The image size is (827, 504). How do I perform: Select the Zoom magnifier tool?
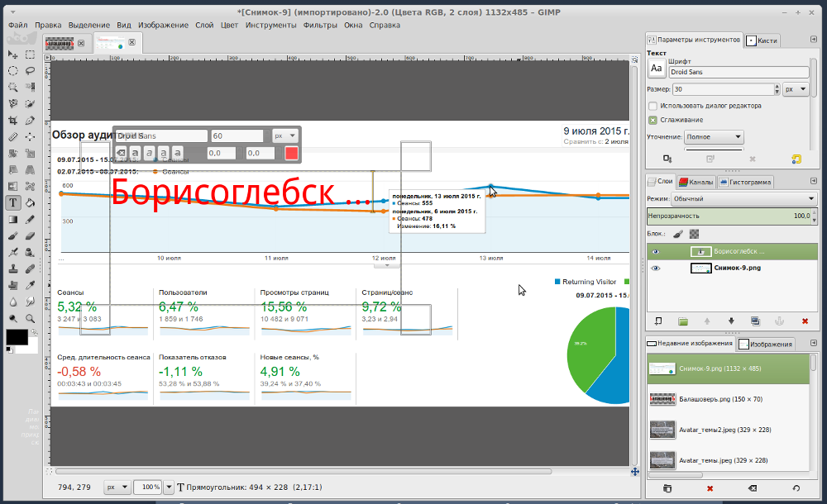(x=30, y=318)
